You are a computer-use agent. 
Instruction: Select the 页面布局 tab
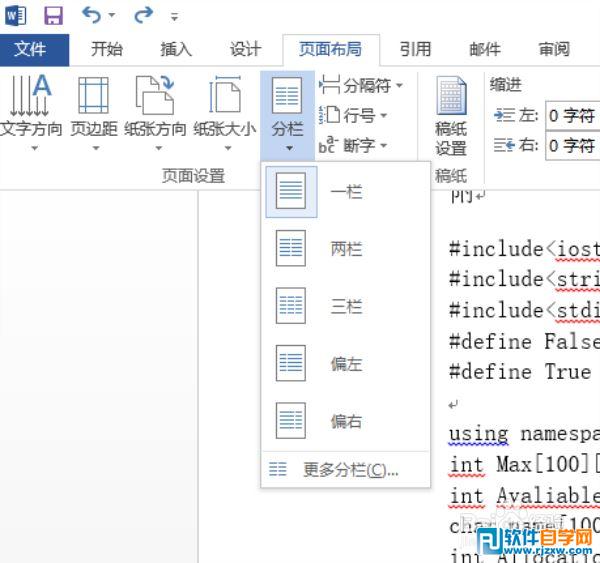[x=331, y=49]
